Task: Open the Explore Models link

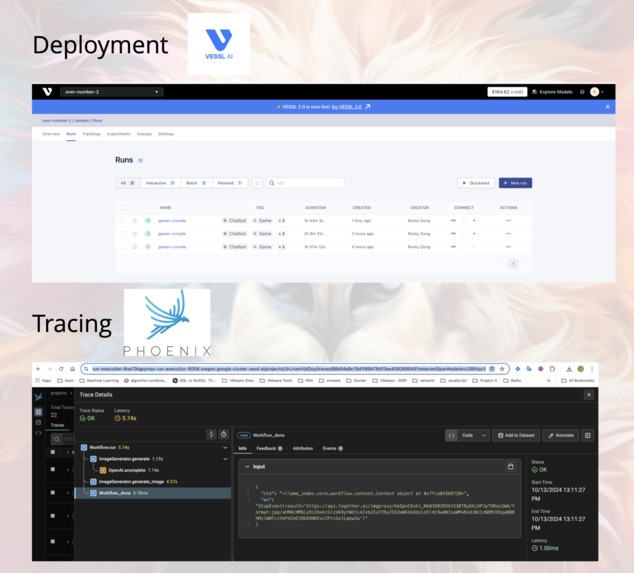Action: [x=552, y=92]
